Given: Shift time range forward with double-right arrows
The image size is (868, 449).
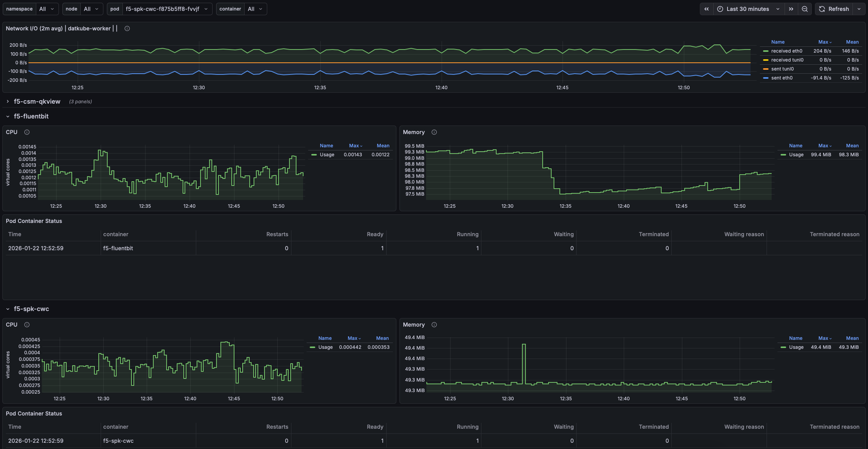Looking at the screenshot, I should [791, 9].
